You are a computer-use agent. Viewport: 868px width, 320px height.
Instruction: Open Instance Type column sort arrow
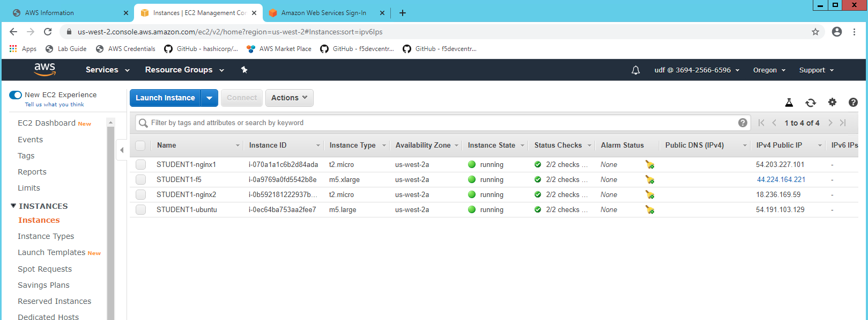(x=384, y=146)
